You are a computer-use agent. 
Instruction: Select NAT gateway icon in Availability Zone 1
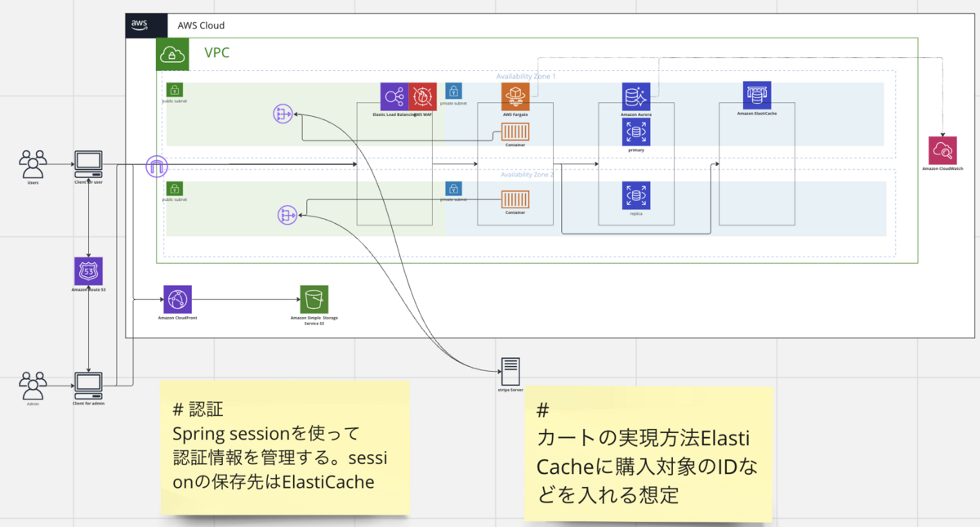pyautogui.click(x=283, y=115)
